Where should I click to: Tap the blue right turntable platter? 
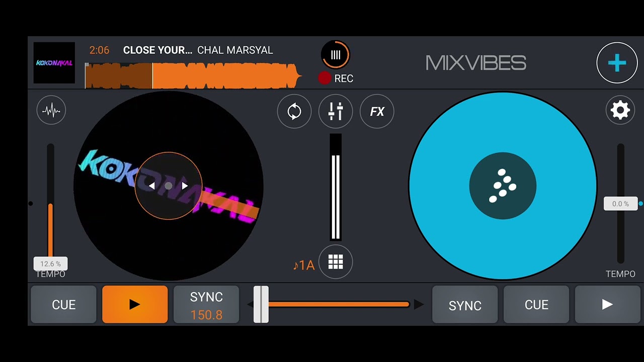(503, 186)
